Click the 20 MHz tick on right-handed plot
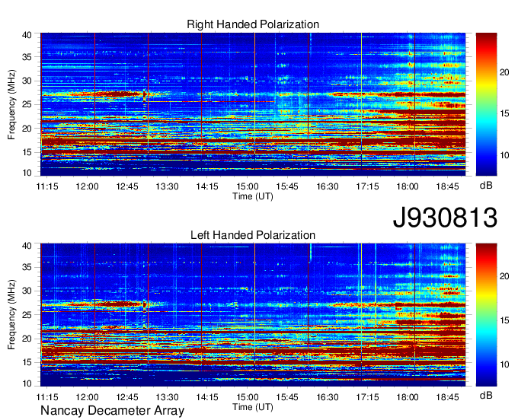The width and height of the screenshot is (518, 420). pos(27,129)
